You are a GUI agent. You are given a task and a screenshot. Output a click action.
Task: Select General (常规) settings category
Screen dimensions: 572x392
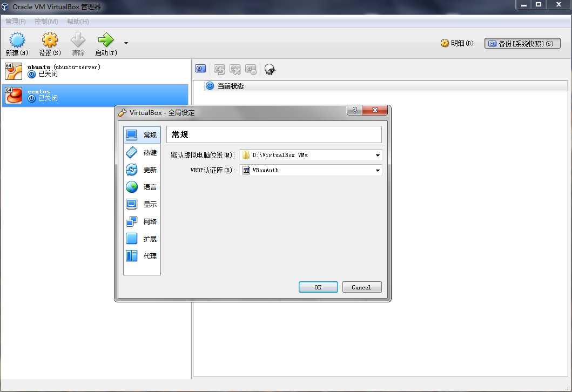coord(142,135)
